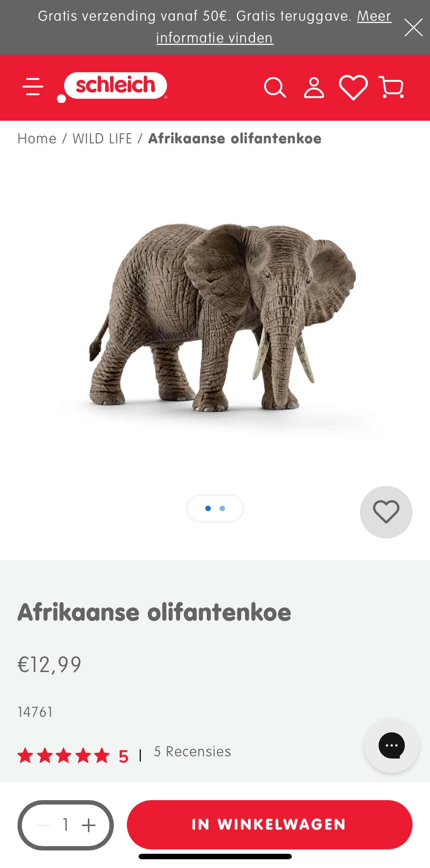This screenshot has width=430, height=868.
Task: Open the wishlist heart in header
Action: click(353, 88)
